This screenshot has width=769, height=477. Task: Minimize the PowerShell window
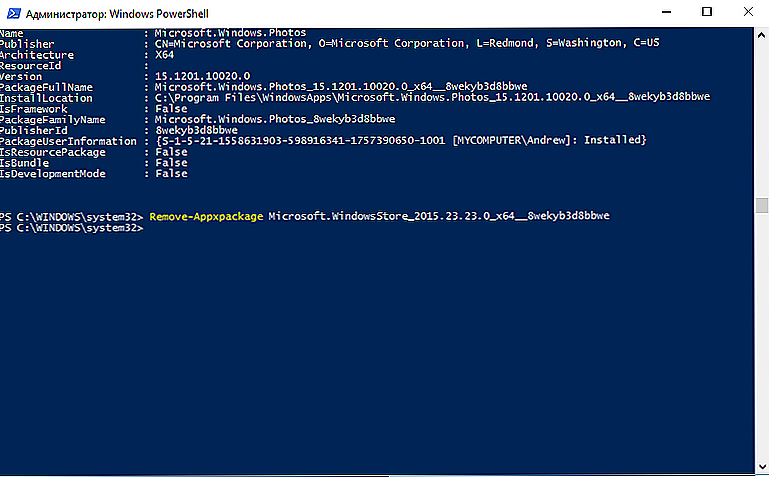pos(666,12)
